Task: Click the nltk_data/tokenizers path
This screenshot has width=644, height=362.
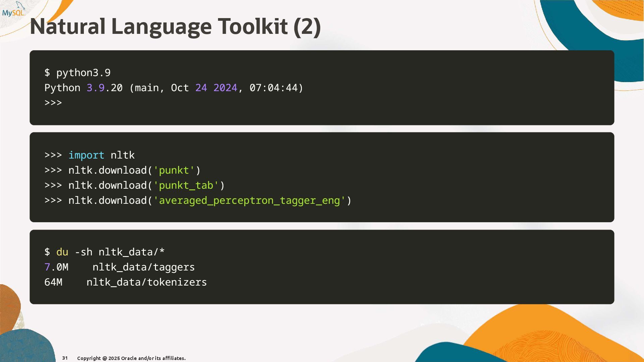Action: coord(147,282)
